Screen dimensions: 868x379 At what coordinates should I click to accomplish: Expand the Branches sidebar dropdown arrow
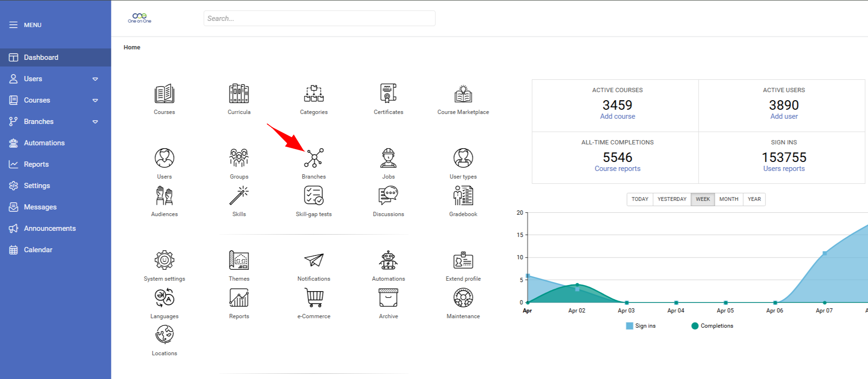pos(95,122)
